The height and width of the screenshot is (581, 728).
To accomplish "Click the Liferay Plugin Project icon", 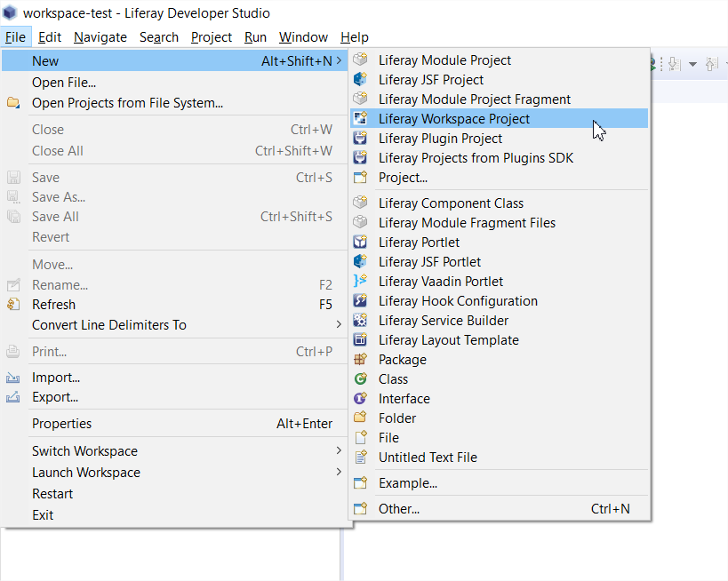I will pos(360,139).
